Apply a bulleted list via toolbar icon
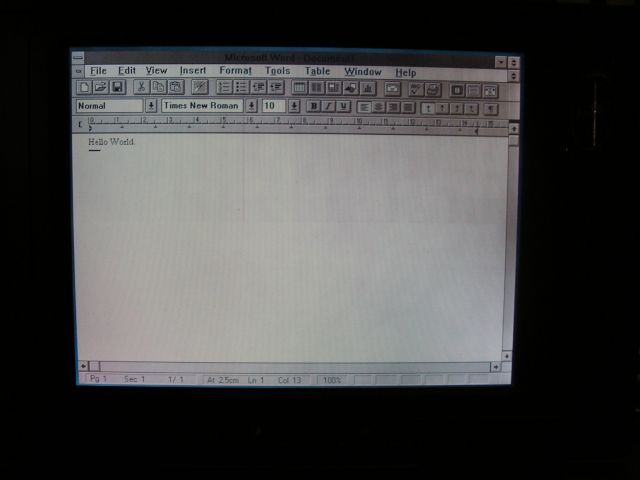This screenshot has height=480, width=640. click(x=241, y=87)
